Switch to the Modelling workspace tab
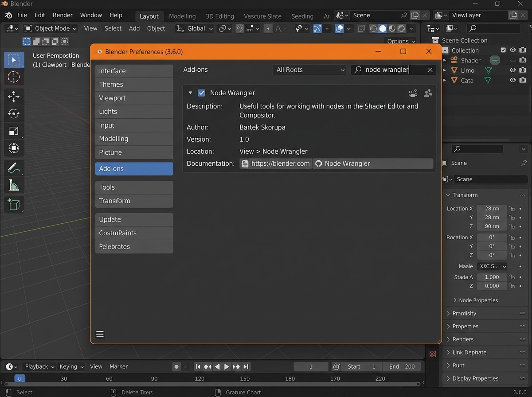 (x=182, y=16)
